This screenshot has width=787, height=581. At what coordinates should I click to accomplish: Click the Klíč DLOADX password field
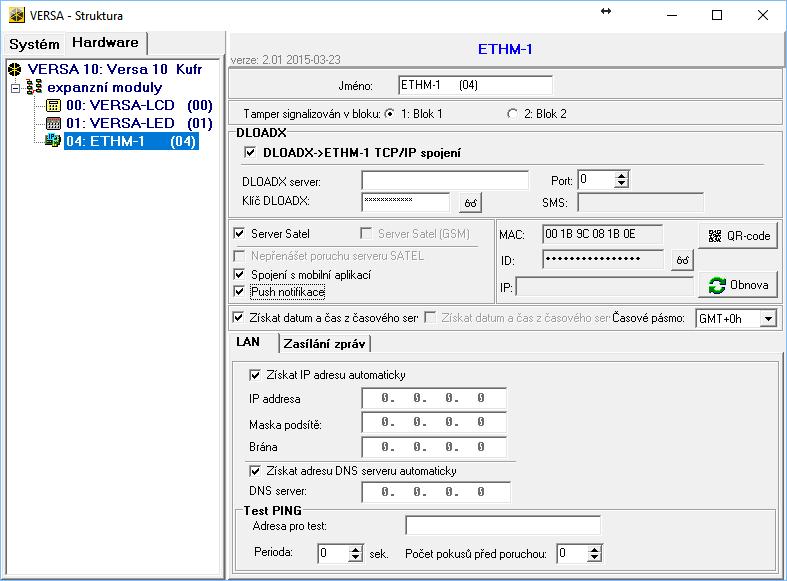(406, 202)
